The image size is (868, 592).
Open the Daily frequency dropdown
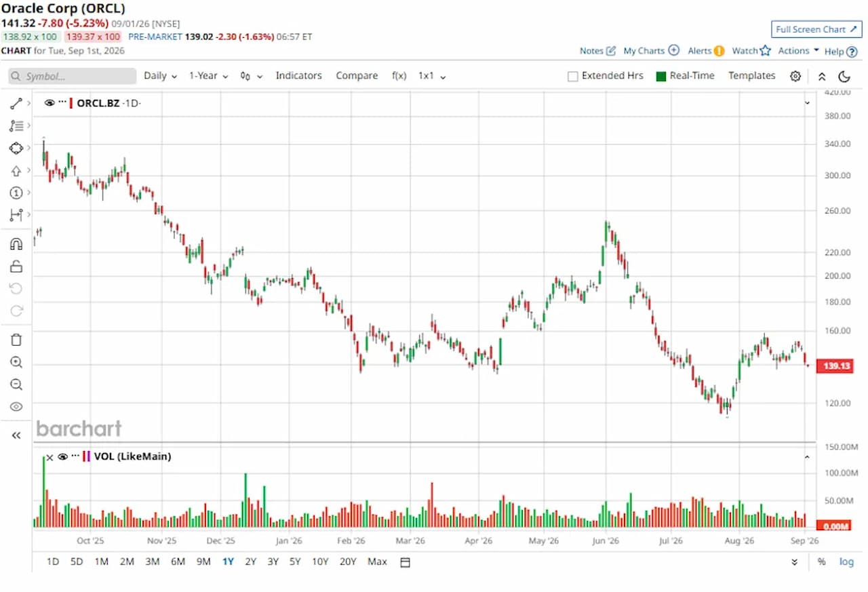[x=161, y=76]
